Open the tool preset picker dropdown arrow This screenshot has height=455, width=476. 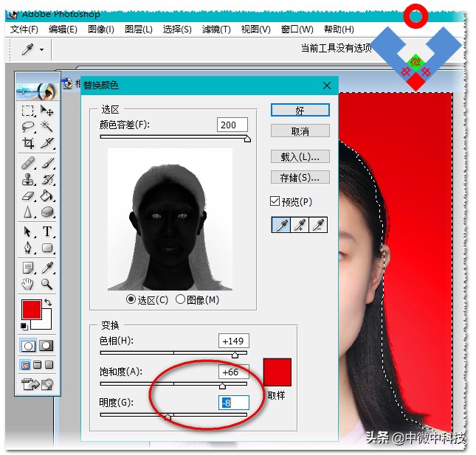[x=41, y=49]
